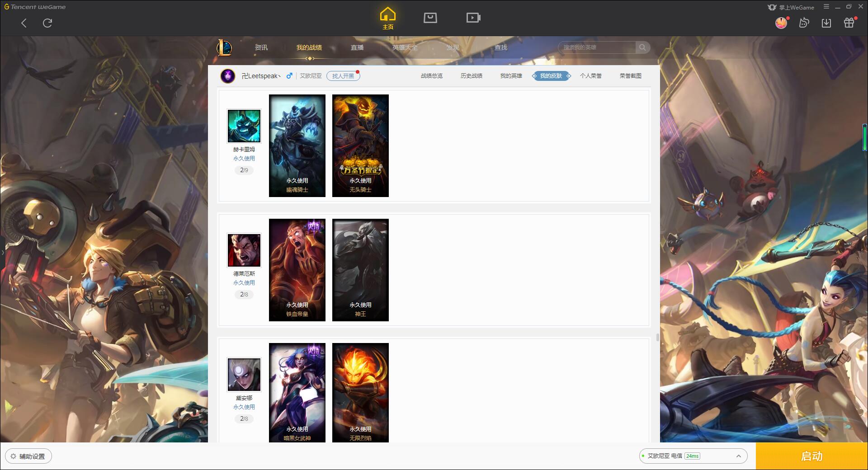Click the 找人开黑 button
Viewport: 868px width, 470px height.
(343, 76)
